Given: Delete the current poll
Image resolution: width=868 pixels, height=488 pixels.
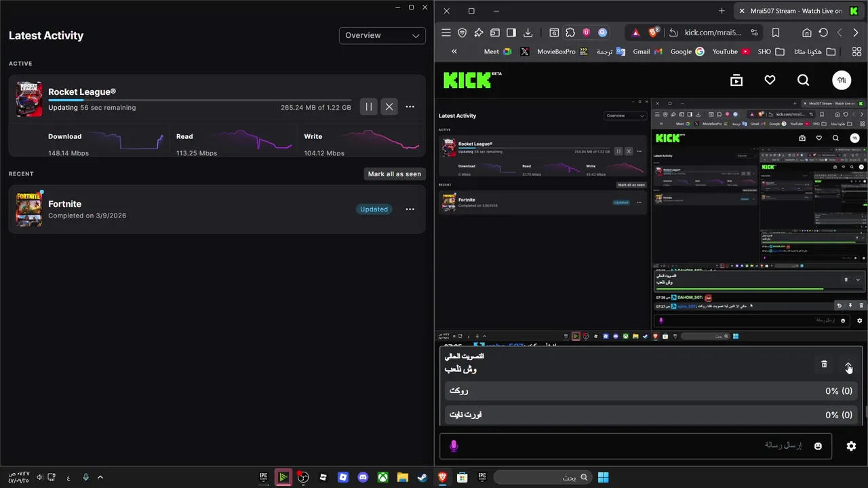Looking at the screenshot, I should (x=824, y=364).
